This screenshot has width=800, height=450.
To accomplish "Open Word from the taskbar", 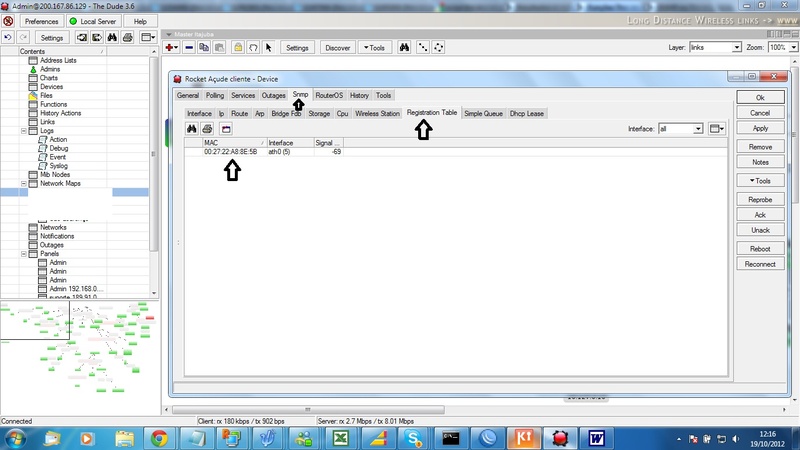I will [x=596, y=438].
